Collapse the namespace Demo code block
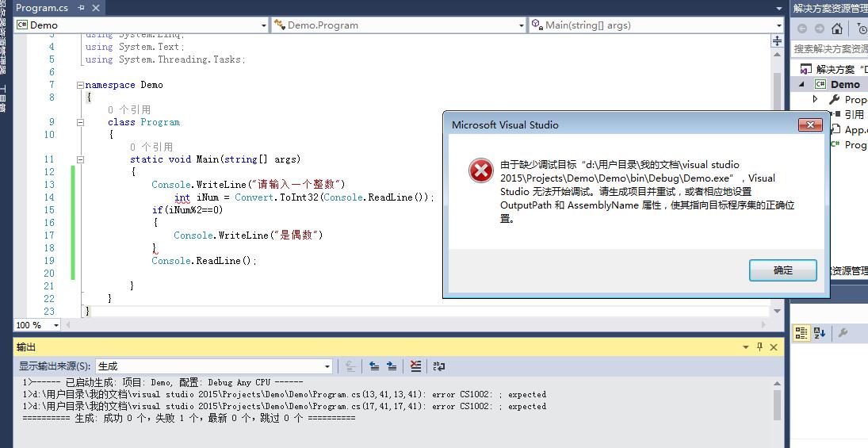Screen dimensions: 868x448 (x=80, y=86)
